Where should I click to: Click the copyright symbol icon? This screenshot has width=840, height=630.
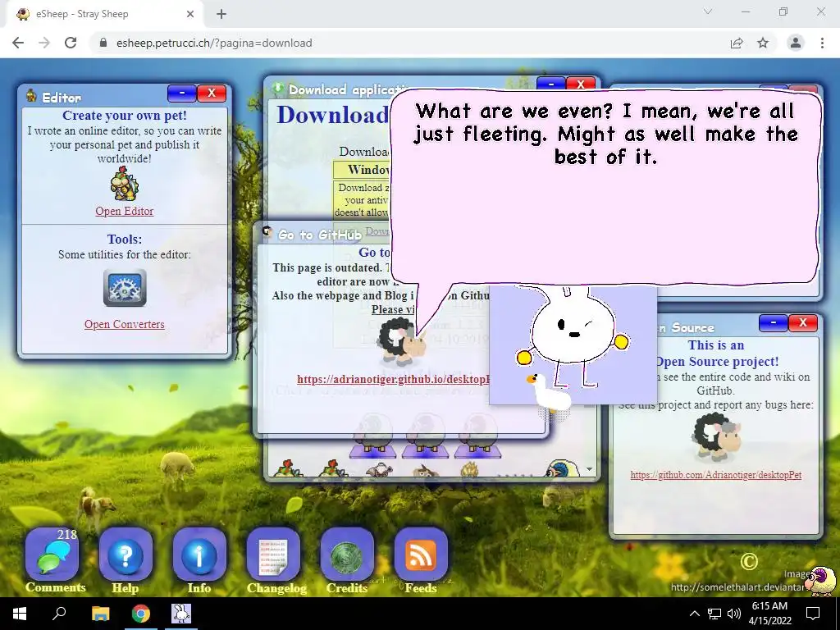click(x=749, y=561)
